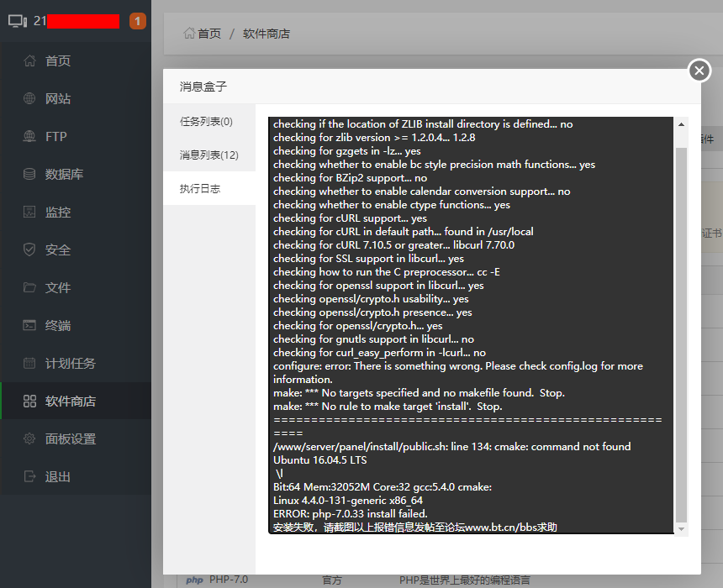Viewport: 723px width, 588px height.
Task: Close the 消息盒子 dialog
Action: 699,71
